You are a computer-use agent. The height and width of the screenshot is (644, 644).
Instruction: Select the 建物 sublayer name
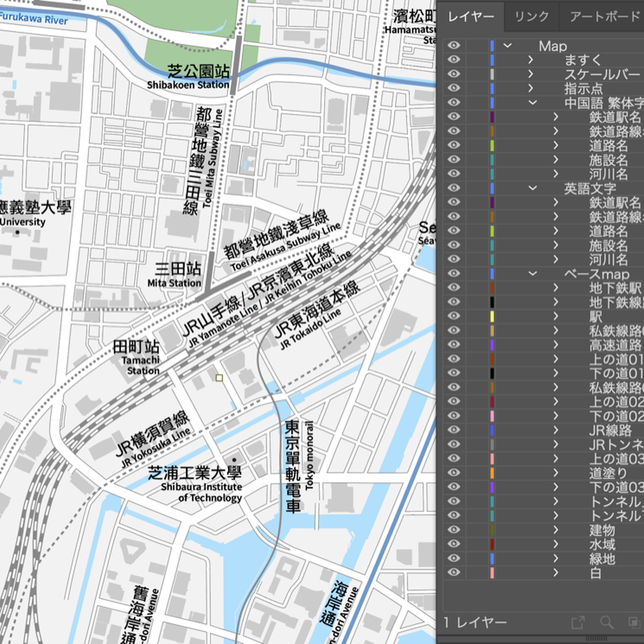click(602, 529)
